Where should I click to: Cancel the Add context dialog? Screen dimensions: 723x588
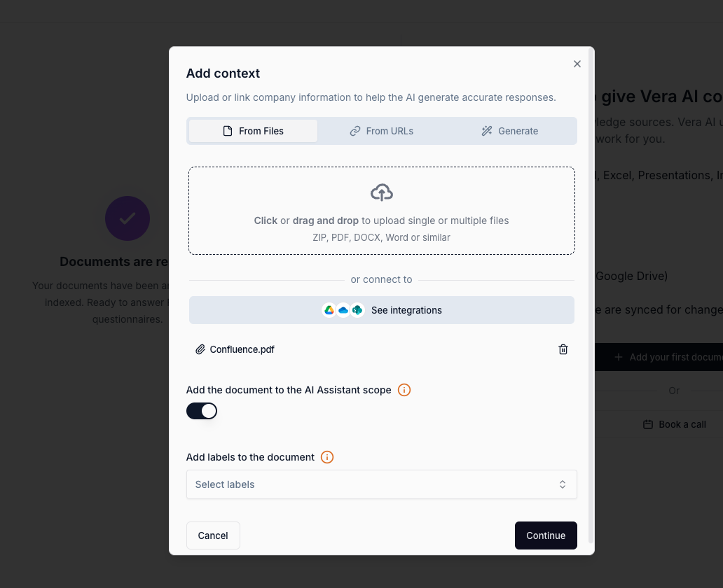213,535
